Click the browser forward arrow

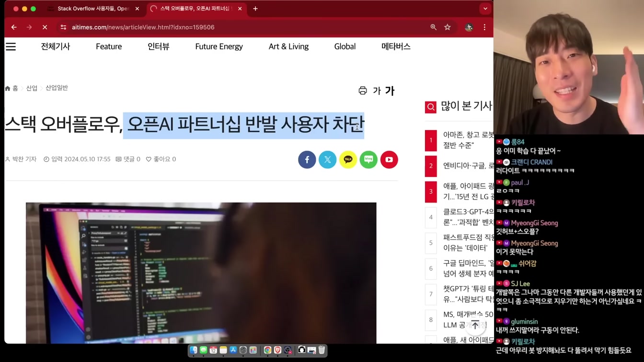pyautogui.click(x=29, y=27)
